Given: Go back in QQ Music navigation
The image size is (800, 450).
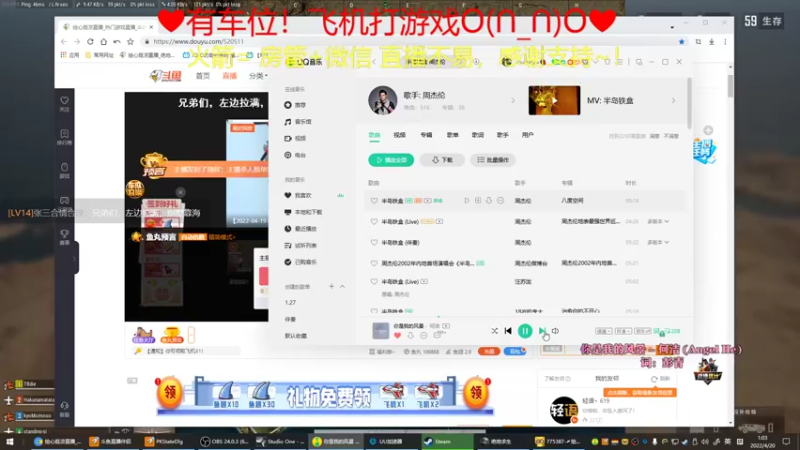Looking at the screenshot, I should pyautogui.click(x=373, y=62).
